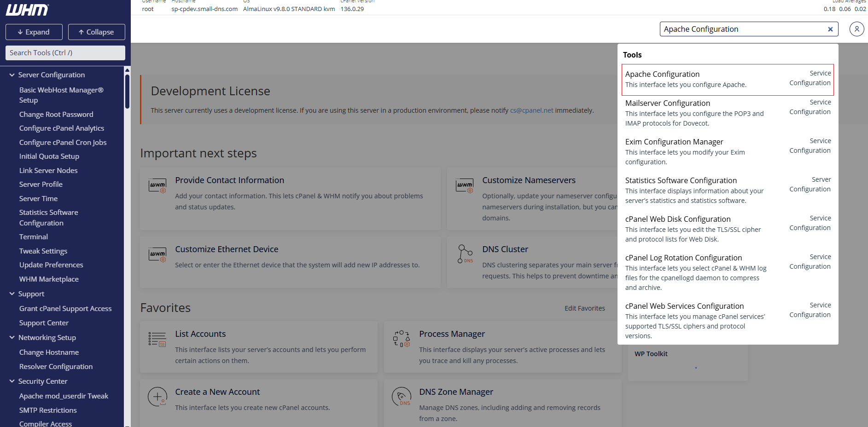Image resolution: width=868 pixels, height=427 pixels.
Task: Open Customize Nameservers link
Action: point(529,180)
